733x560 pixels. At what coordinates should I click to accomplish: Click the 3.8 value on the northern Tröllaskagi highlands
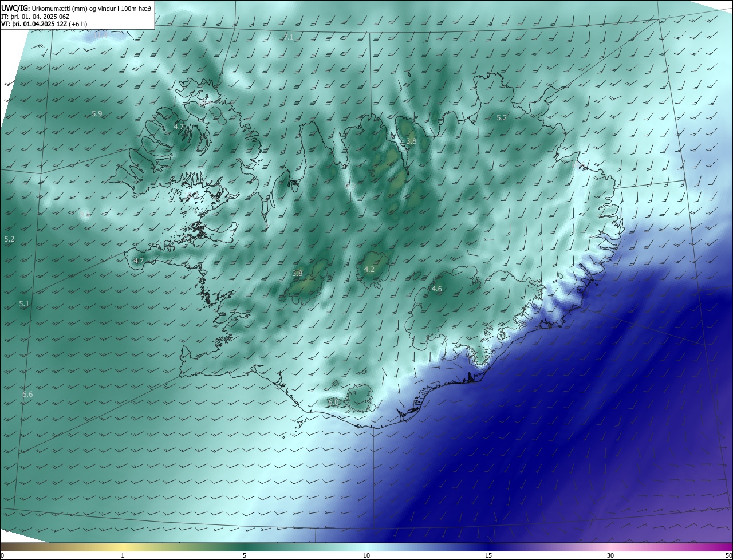[411, 141]
